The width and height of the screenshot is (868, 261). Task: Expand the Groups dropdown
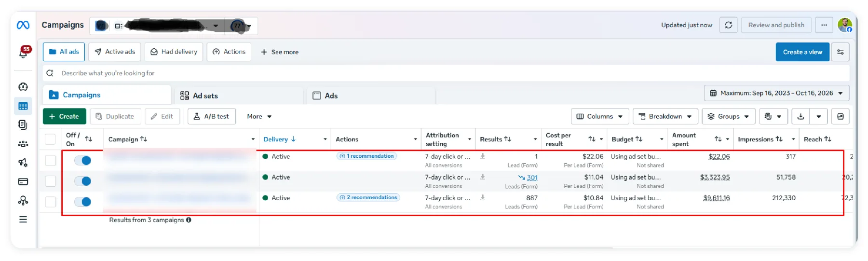click(728, 116)
